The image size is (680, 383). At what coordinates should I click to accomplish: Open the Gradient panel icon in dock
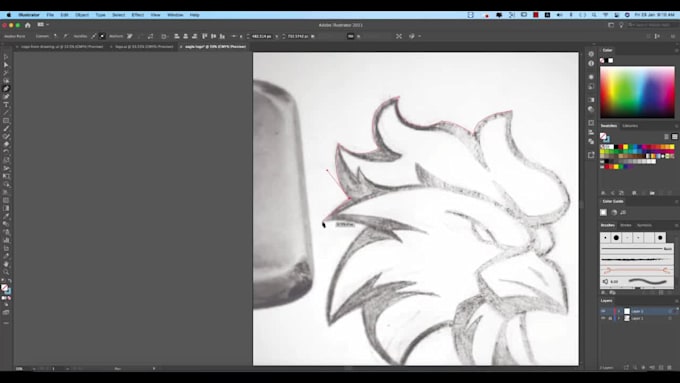(x=591, y=100)
